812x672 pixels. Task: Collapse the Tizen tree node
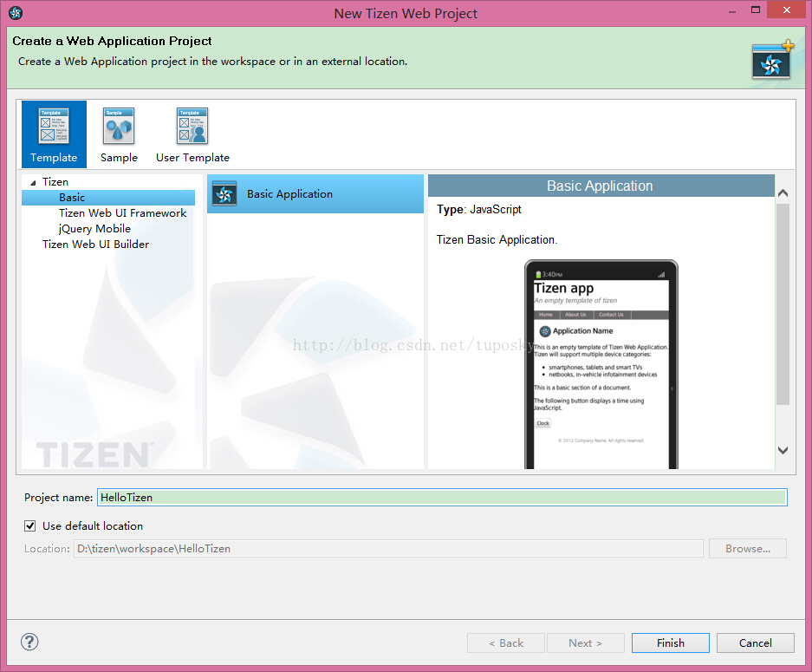[33, 183]
